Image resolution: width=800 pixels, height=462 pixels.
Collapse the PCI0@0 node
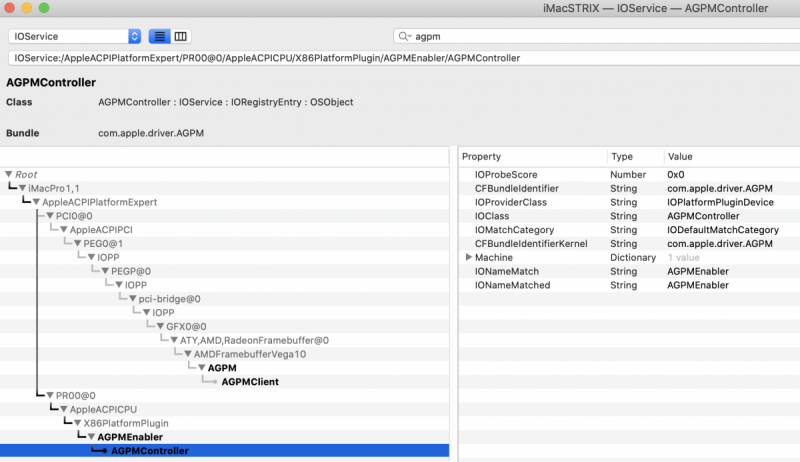point(50,216)
